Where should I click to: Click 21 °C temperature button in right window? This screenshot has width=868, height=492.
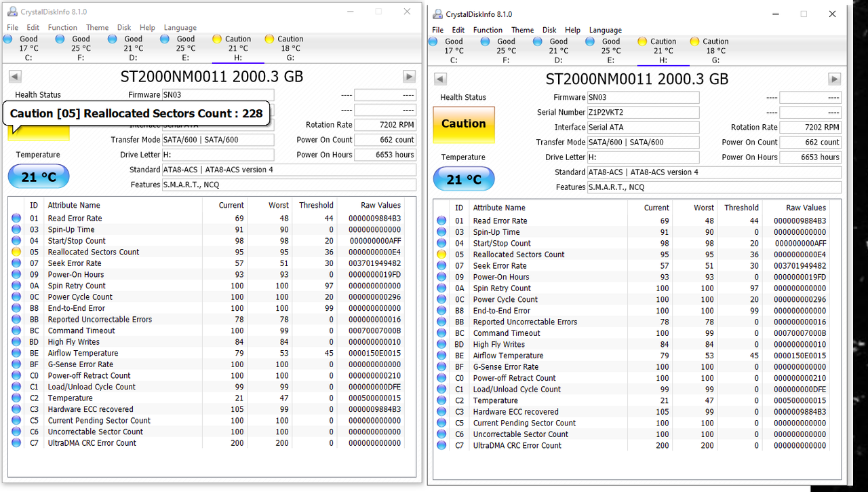[464, 180]
